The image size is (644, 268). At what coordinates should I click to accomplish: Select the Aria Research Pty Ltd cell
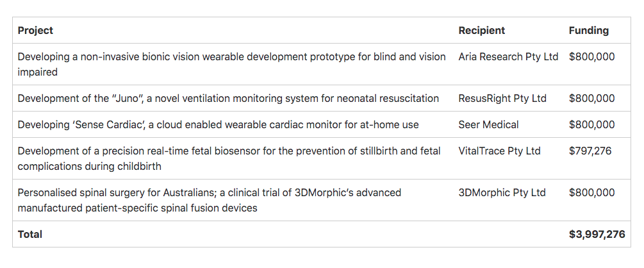[508, 56]
